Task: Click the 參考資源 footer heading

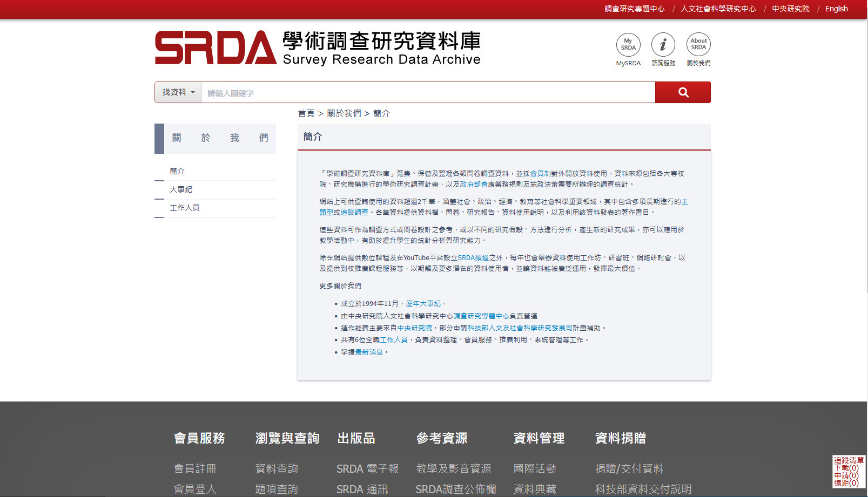Action: pyautogui.click(x=442, y=438)
